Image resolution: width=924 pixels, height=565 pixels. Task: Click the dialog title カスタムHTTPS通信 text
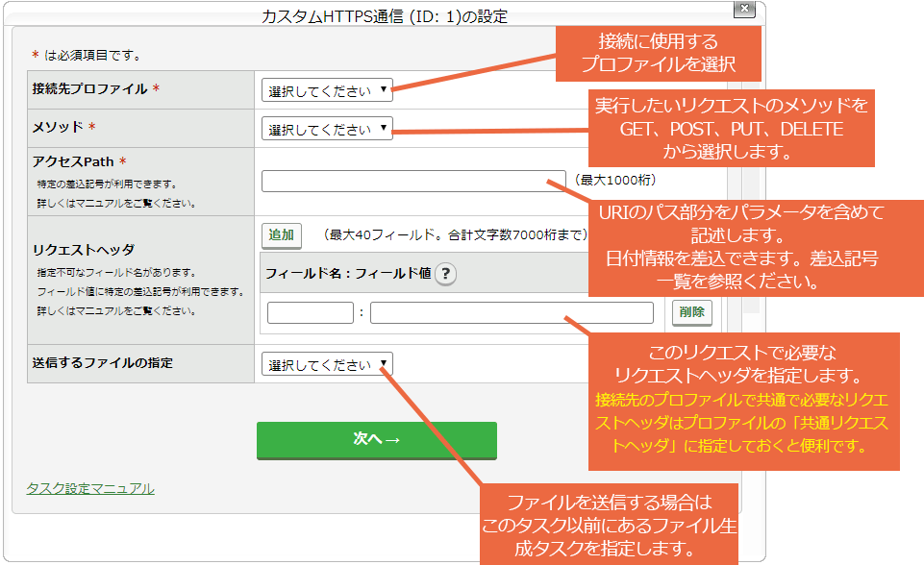385,16
